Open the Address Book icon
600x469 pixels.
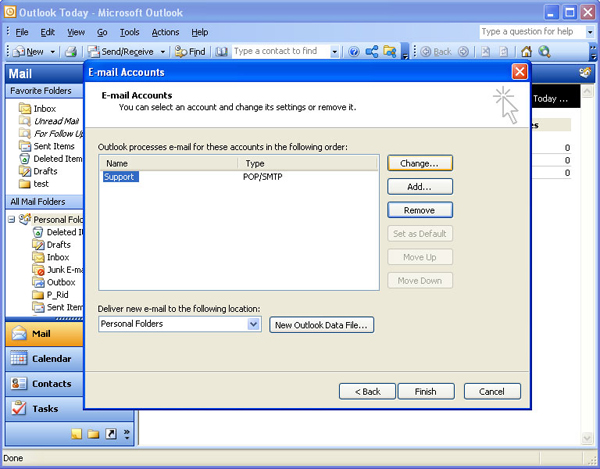pos(221,52)
